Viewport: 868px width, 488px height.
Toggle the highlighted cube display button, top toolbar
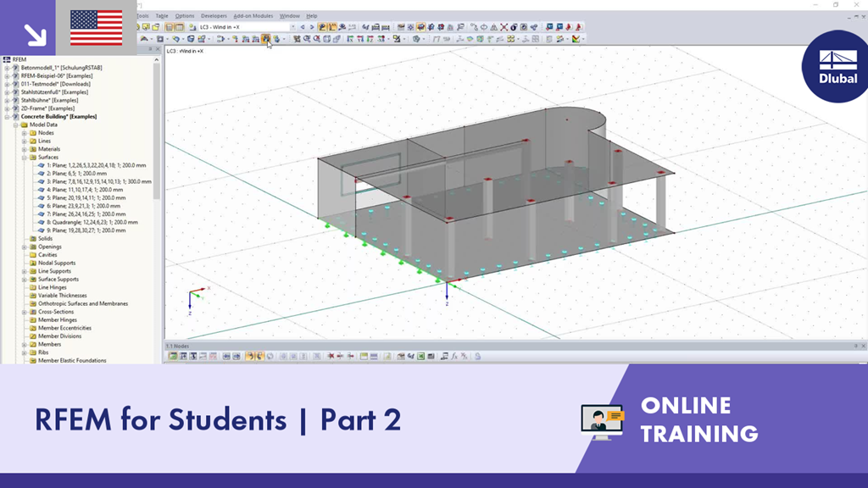point(420,27)
